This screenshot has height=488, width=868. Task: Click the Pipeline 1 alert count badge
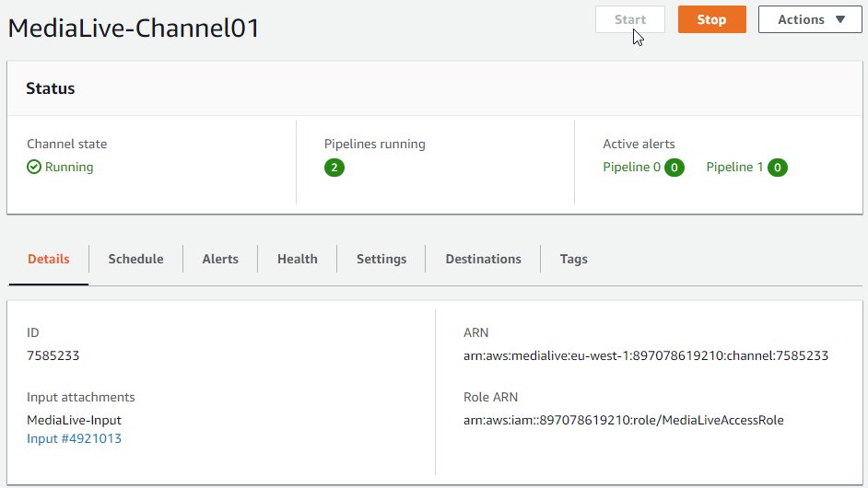(778, 168)
